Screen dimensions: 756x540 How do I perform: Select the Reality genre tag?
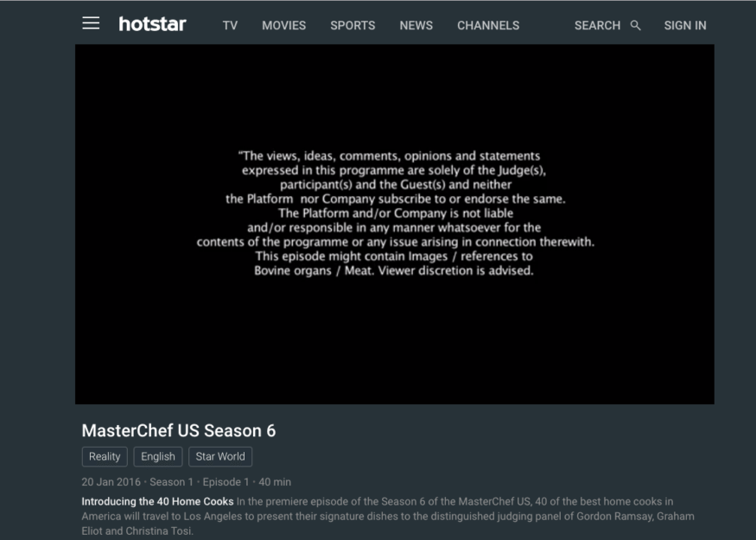click(x=105, y=456)
